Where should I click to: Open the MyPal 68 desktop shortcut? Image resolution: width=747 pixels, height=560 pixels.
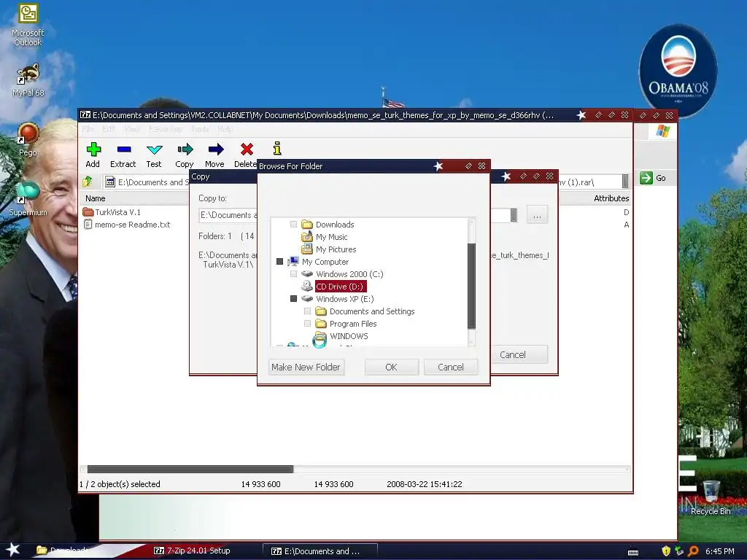coord(28,74)
